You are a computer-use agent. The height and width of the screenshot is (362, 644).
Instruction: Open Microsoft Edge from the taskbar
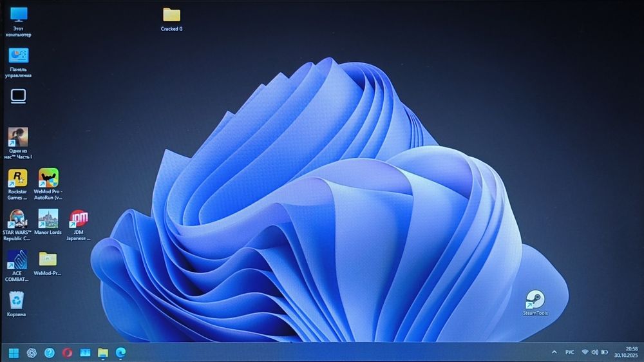coord(120,353)
